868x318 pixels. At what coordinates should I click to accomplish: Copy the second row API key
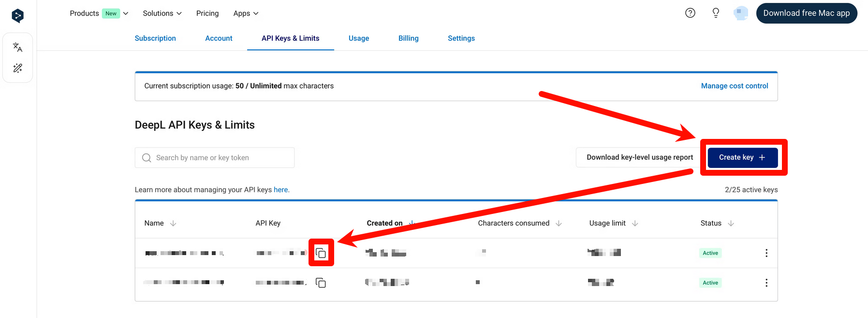pyautogui.click(x=321, y=283)
